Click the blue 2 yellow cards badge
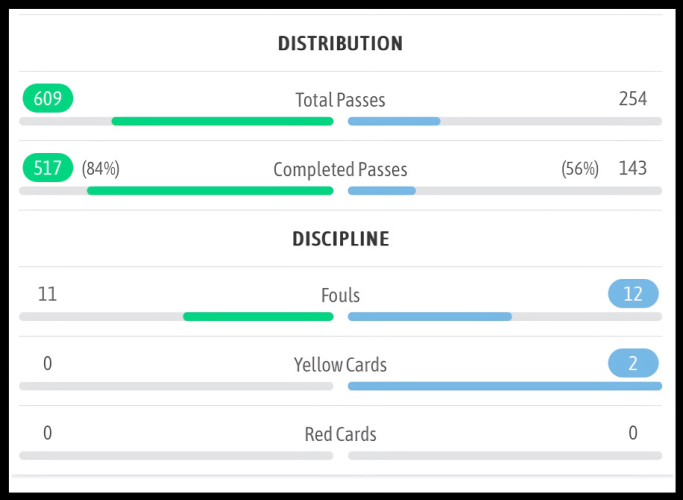Image resolution: width=683 pixels, height=500 pixels. click(632, 364)
